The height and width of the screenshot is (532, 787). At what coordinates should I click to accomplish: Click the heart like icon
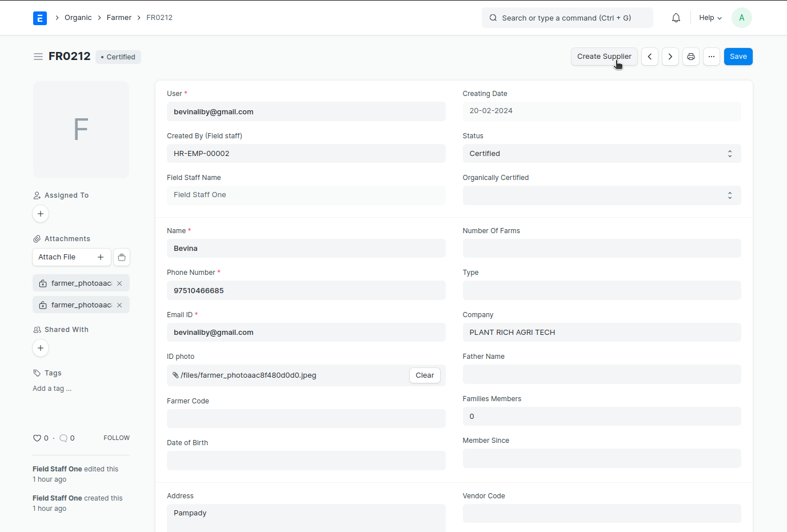[37, 438]
